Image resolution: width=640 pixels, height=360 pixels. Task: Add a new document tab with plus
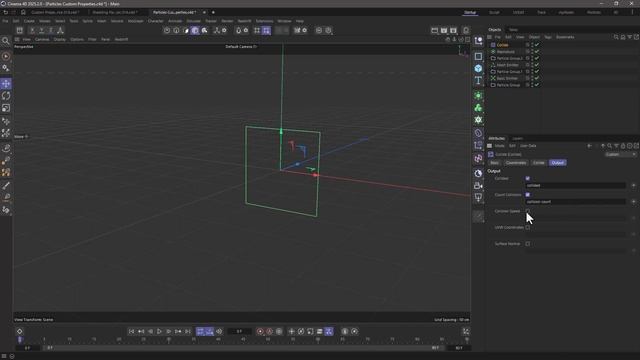coord(213,12)
